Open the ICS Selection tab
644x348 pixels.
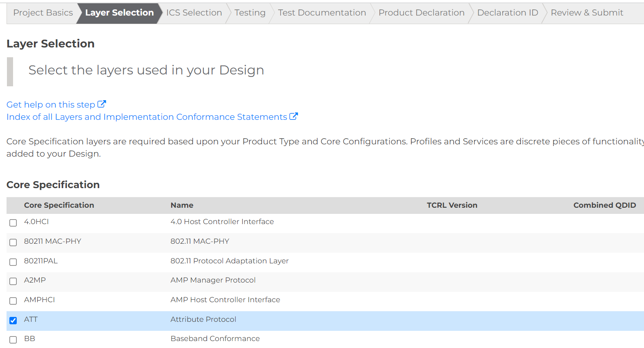[194, 13]
